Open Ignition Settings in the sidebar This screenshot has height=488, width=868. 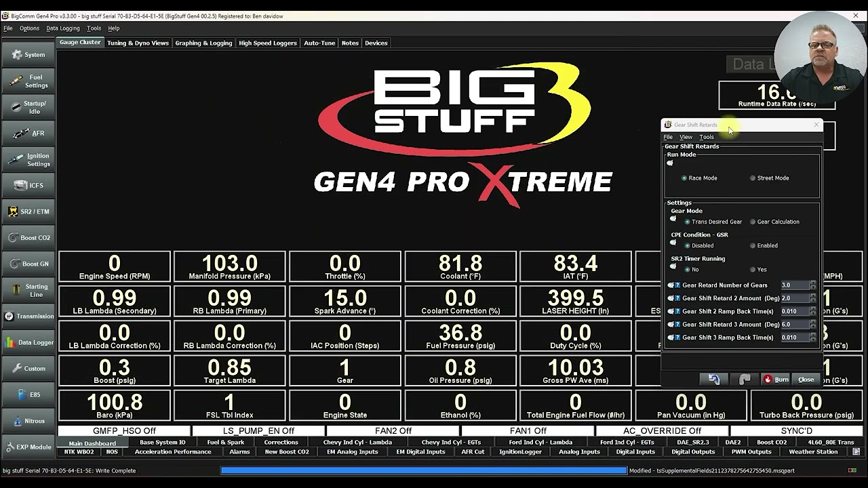pyautogui.click(x=28, y=159)
